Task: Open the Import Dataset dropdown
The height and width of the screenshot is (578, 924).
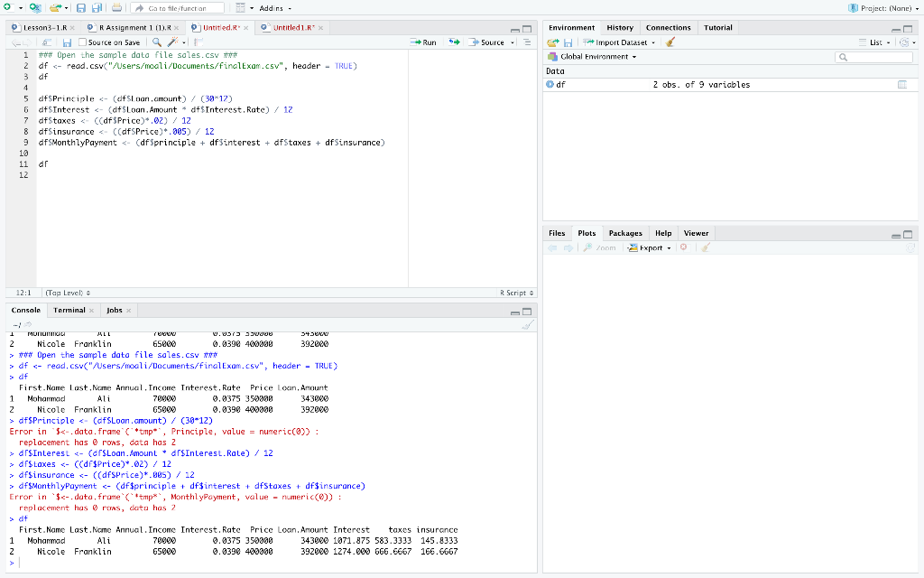Action: pyautogui.click(x=619, y=42)
